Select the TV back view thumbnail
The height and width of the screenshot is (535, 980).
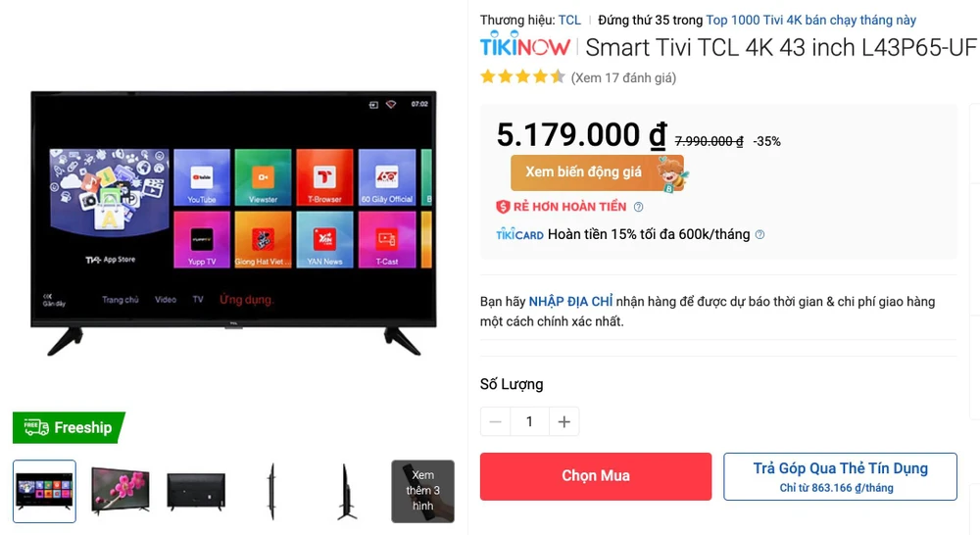click(196, 492)
